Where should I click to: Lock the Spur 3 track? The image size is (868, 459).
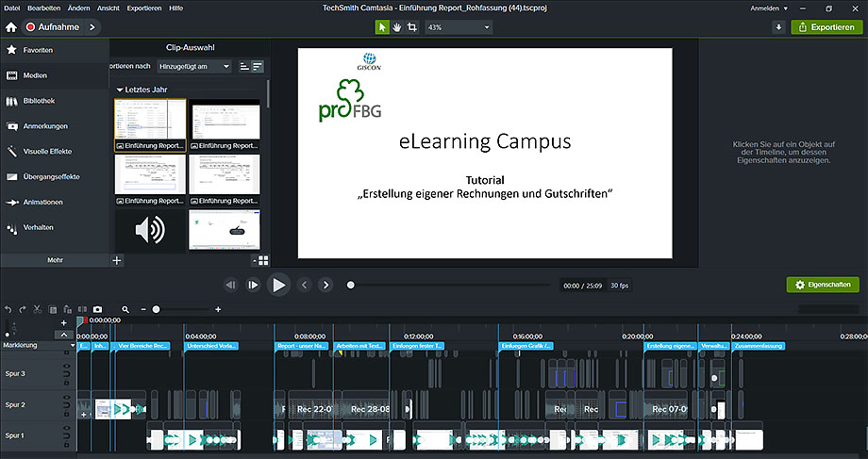(x=66, y=382)
